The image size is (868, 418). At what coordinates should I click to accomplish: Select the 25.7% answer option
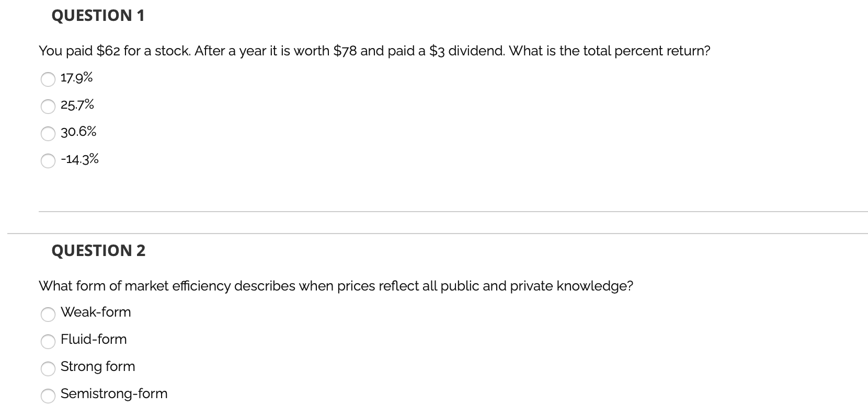point(48,107)
